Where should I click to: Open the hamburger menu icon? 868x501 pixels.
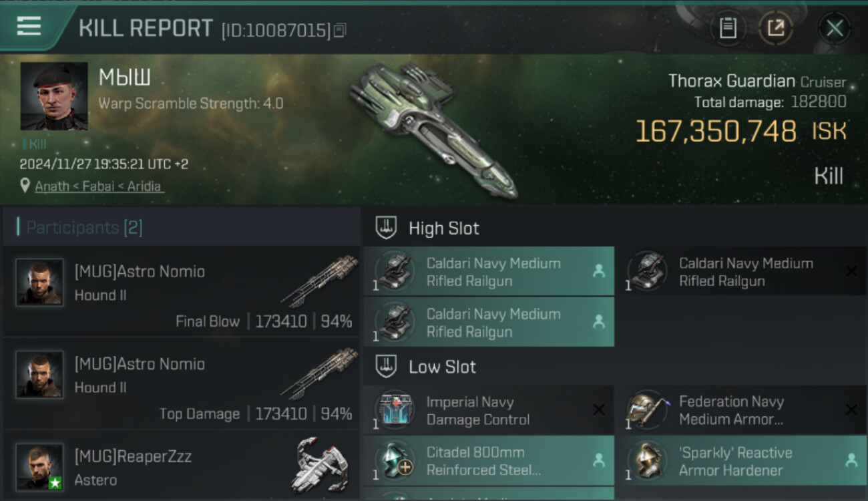coord(29,26)
